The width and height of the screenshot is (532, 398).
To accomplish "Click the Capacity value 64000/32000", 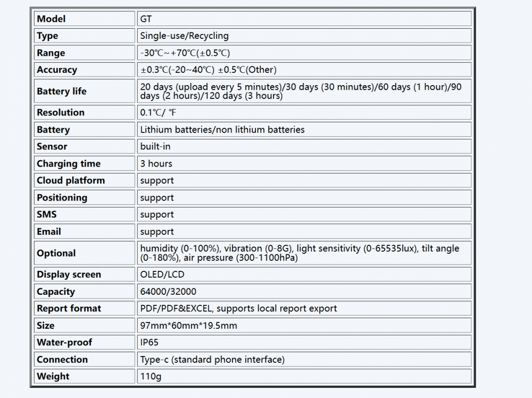I will pyautogui.click(x=168, y=292).
